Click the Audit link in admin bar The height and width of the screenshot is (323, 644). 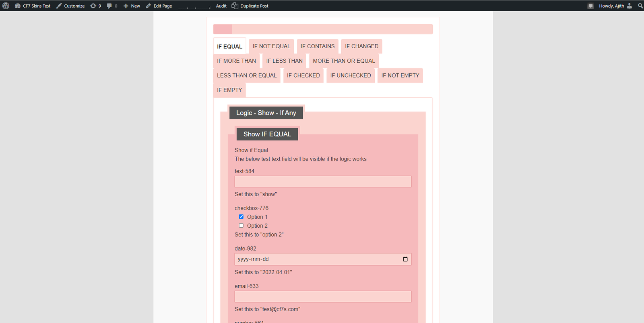(x=221, y=6)
